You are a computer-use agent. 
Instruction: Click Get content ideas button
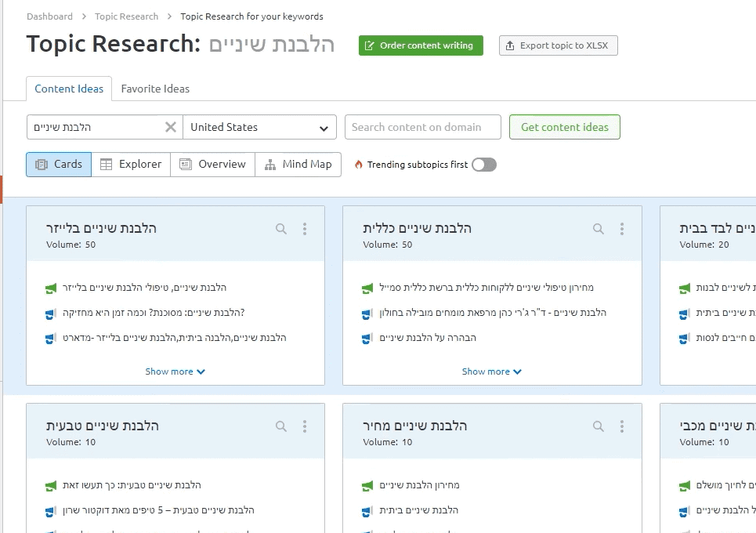coord(565,127)
